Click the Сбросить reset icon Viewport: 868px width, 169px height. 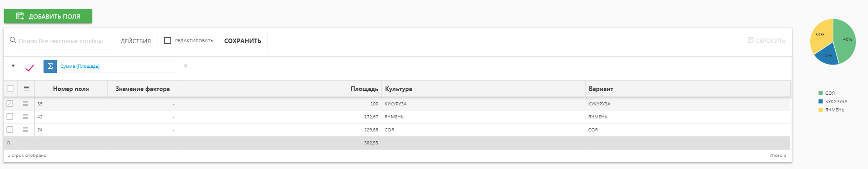(x=750, y=40)
